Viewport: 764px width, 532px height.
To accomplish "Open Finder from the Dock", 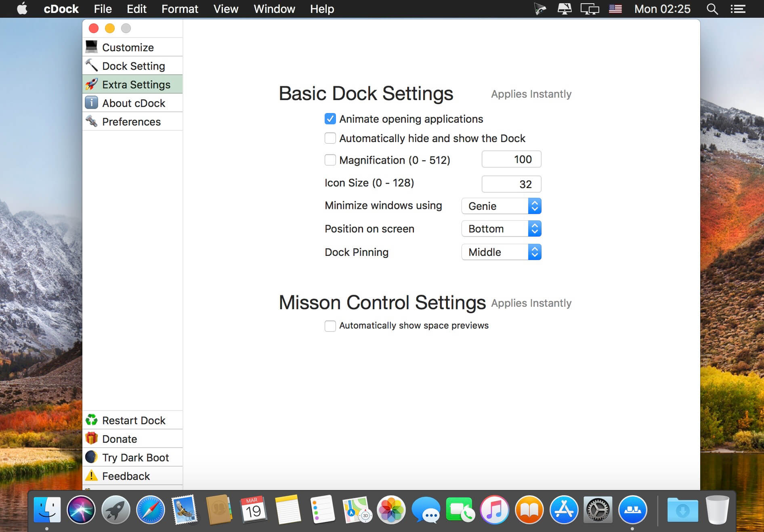I will 47,510.
